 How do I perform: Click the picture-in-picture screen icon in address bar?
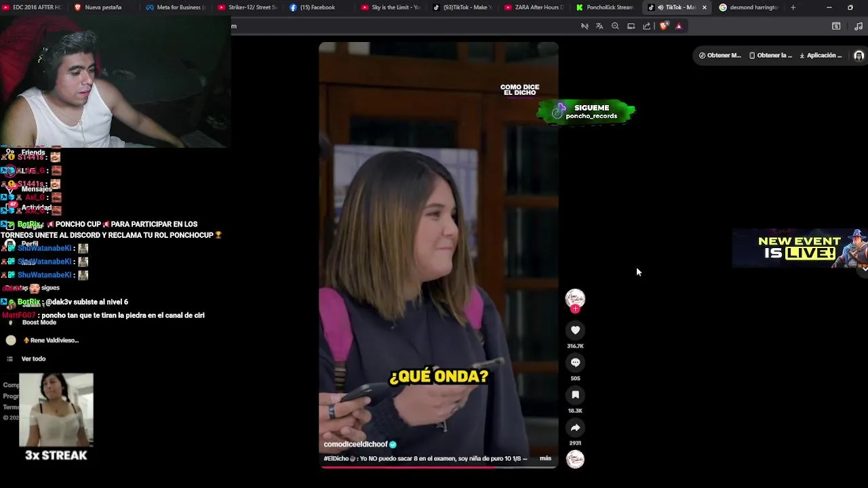[631, 26]
